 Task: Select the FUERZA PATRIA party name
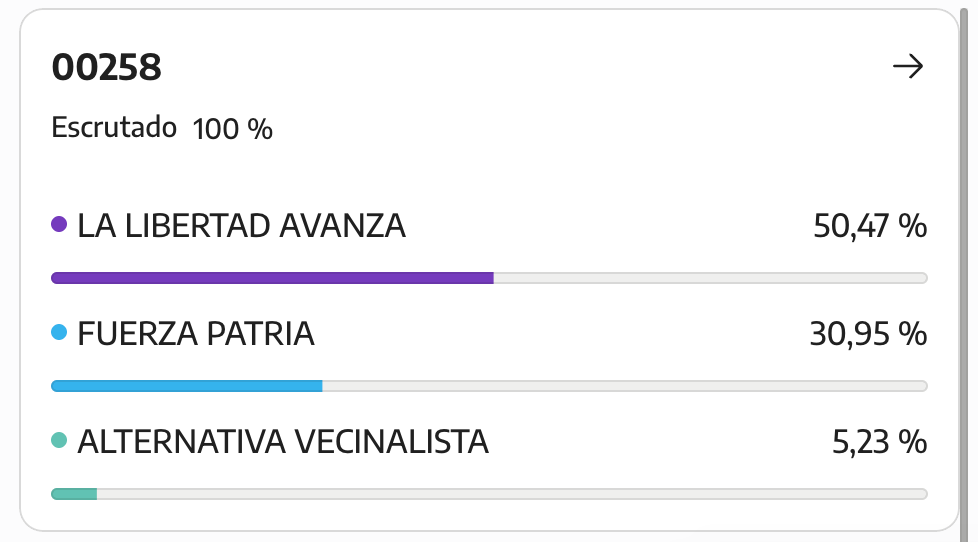pyautogui.click(x=196, y=334)
